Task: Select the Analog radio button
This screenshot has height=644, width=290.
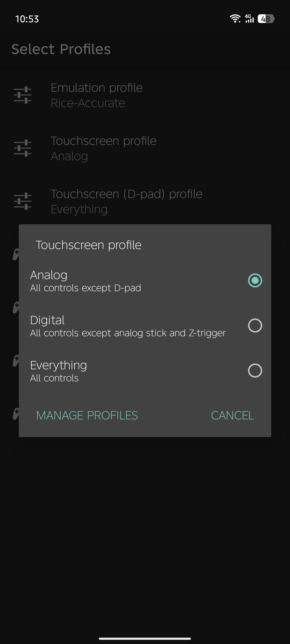Action: point(255,280)
